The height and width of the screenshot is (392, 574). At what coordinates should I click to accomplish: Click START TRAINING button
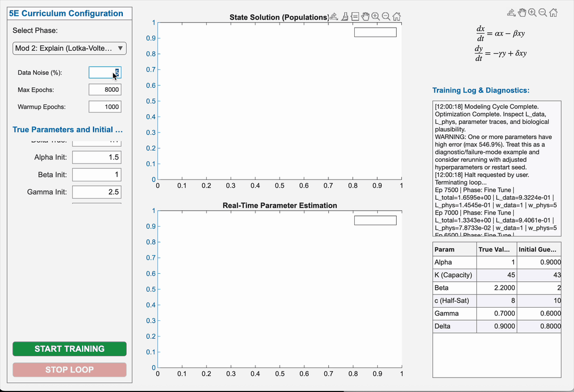tap(69, 349)
